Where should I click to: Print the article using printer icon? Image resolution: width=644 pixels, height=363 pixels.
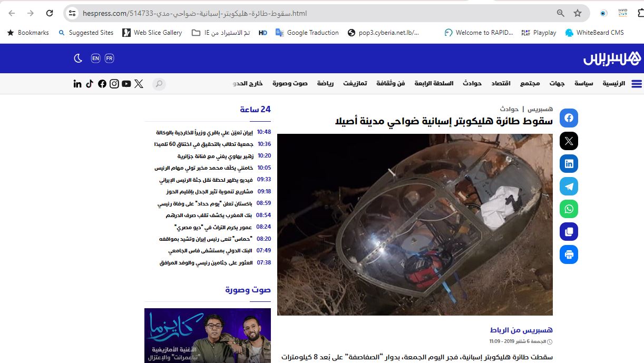click(569, 254)
